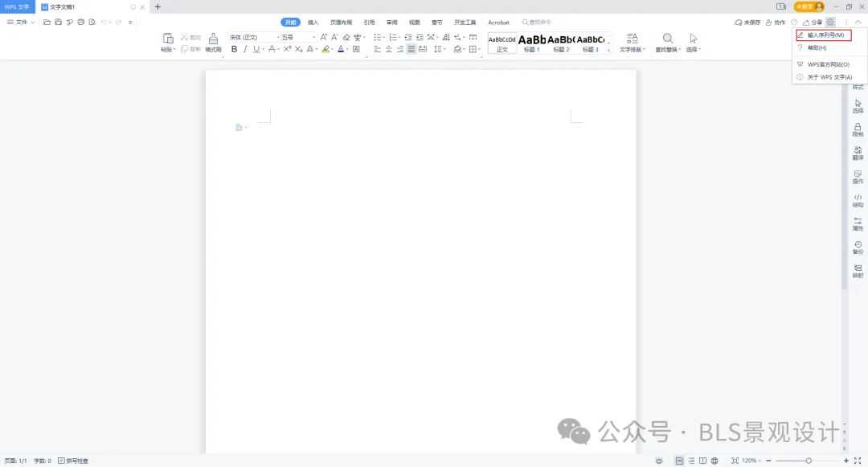Apply distributed alignment
The width and height of the screenshot is (868, 467).
pyautogui.click(x=423, y=49)
